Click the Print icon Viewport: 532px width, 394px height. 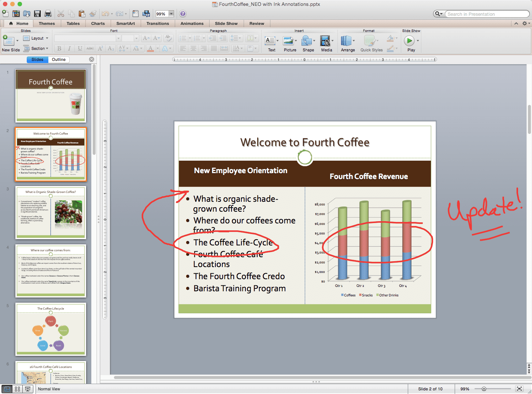point(48,14)
